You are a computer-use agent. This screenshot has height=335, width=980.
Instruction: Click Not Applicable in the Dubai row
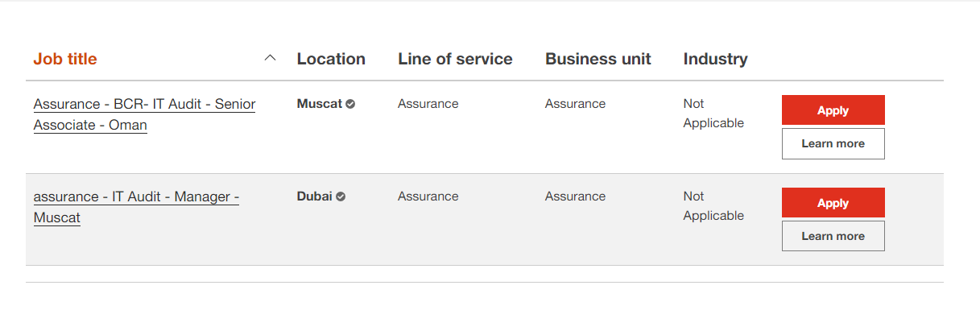click(x=713, y=206)
